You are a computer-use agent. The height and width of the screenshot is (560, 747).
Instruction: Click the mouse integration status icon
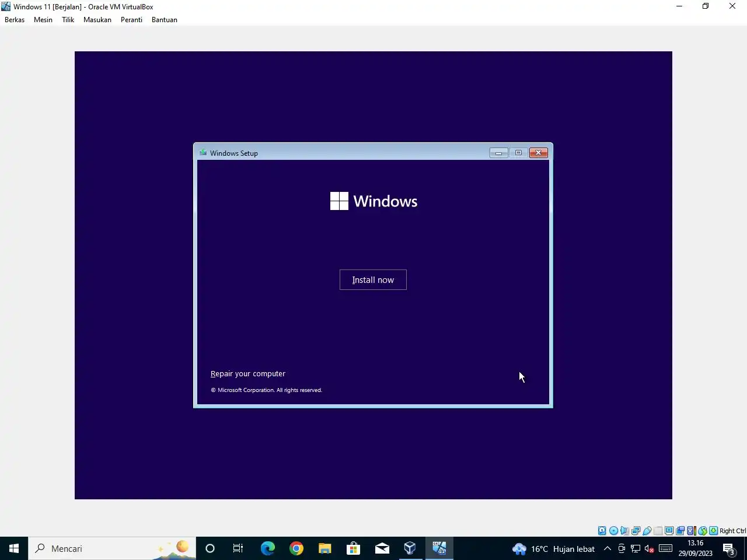tap(703, 531)
